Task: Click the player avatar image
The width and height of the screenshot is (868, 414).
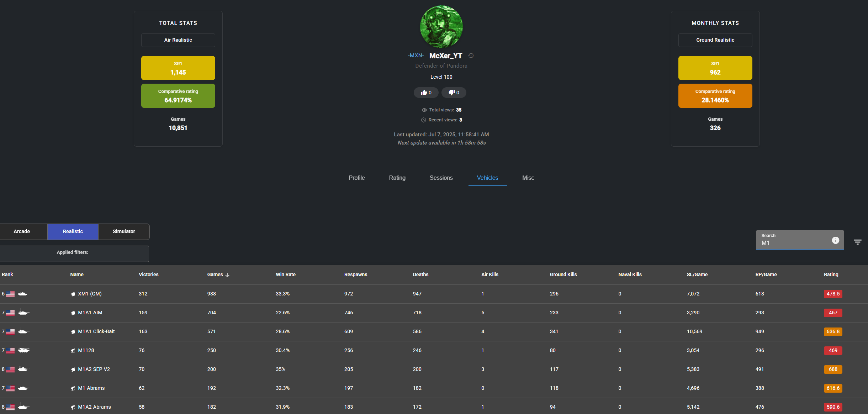Action: (441, 27)
